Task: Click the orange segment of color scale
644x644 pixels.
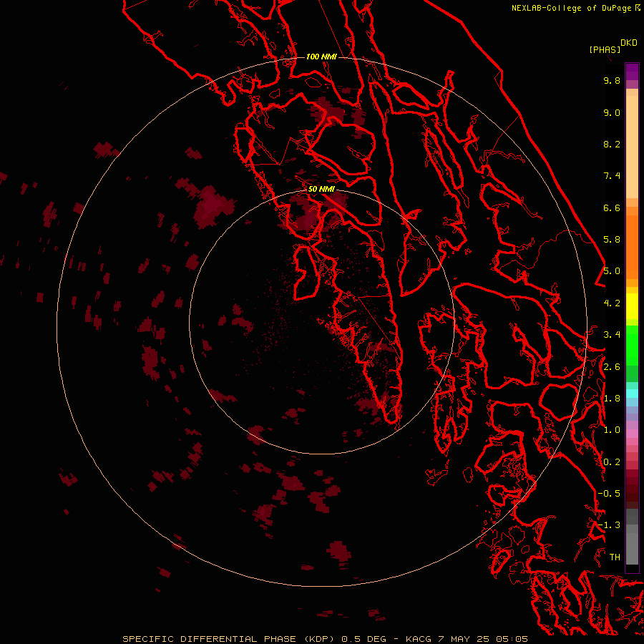Action: (x=632, y=247)
